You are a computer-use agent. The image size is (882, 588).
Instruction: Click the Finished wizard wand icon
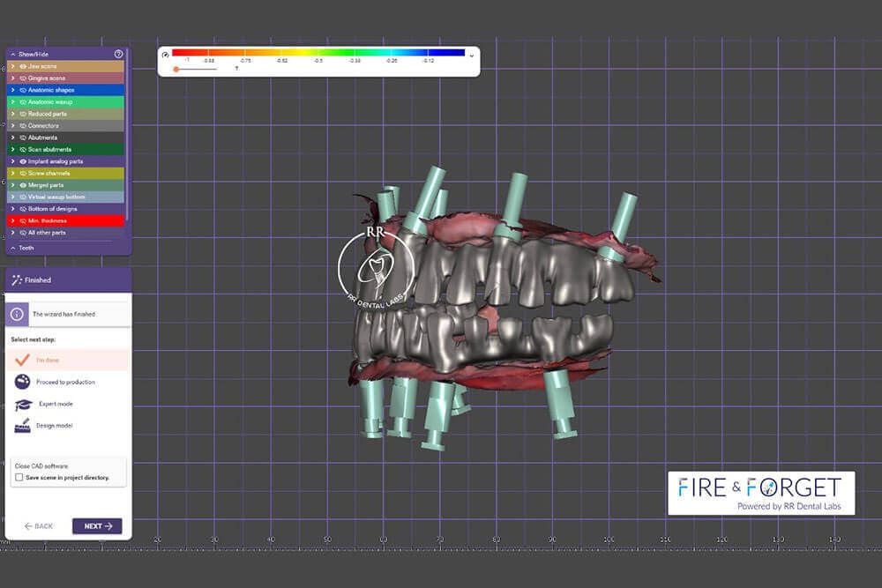point(17,280)
